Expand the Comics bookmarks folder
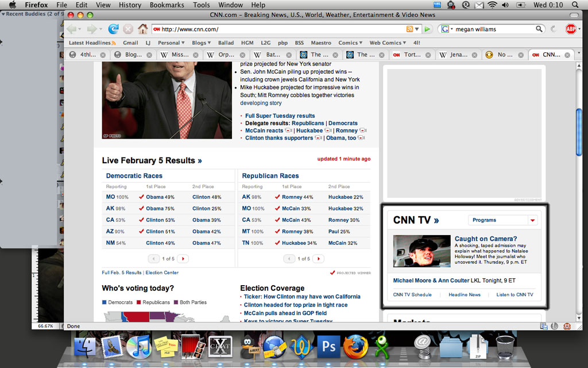Image resolution: width=588 pixels, height=368 pixels. (350, 43)
